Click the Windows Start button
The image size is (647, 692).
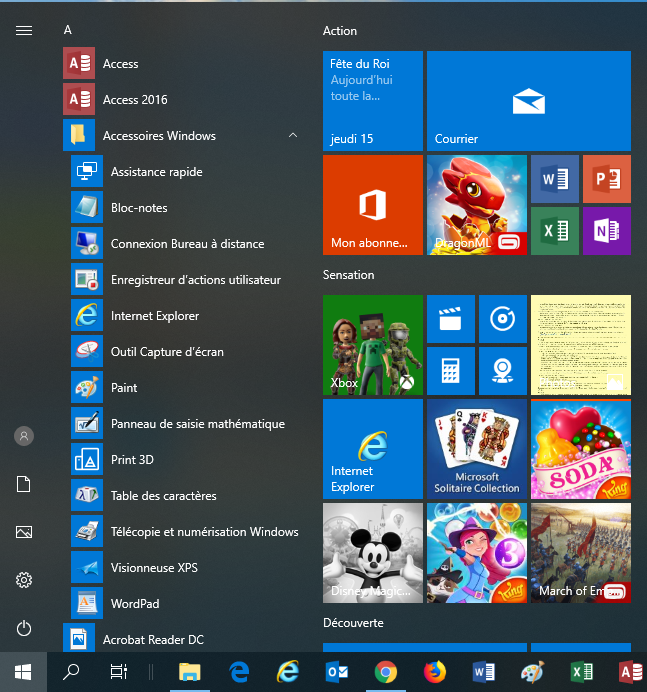tap(23, 672)
